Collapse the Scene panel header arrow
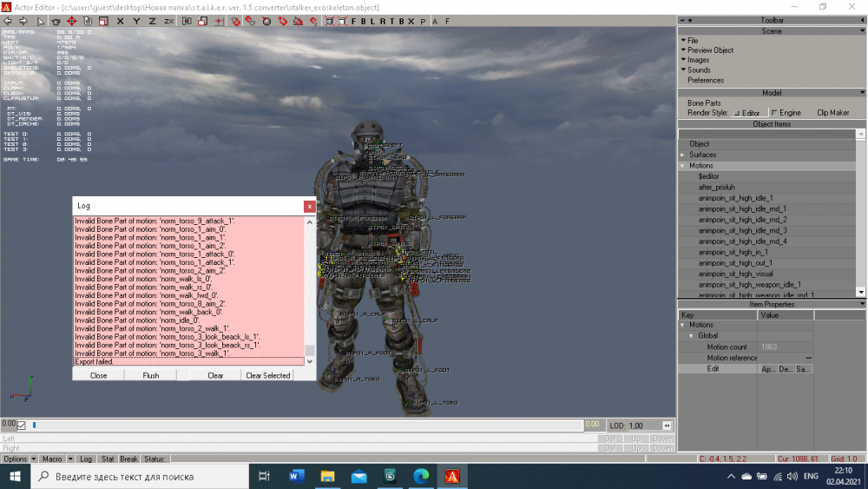The image size is (868, 489). click(862, 31)
